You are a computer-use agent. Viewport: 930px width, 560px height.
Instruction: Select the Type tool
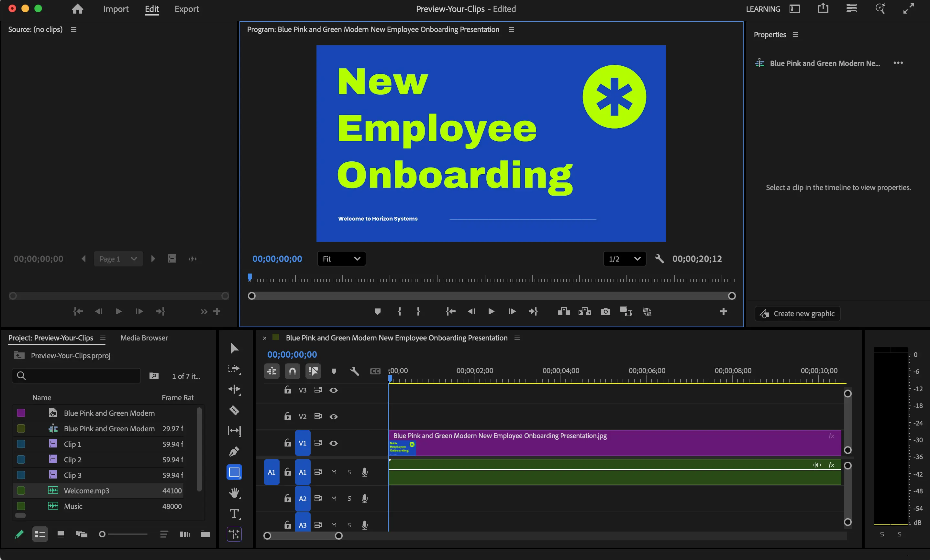click(234, 514)
